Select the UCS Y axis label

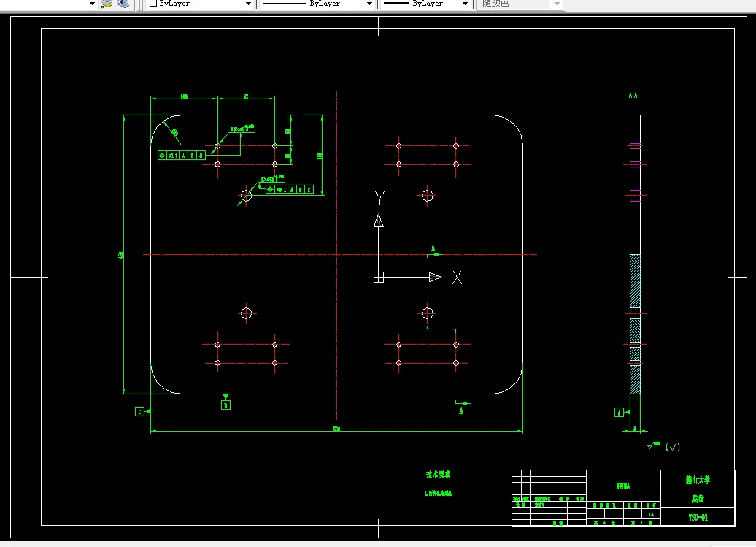click(x=379, y=198)
